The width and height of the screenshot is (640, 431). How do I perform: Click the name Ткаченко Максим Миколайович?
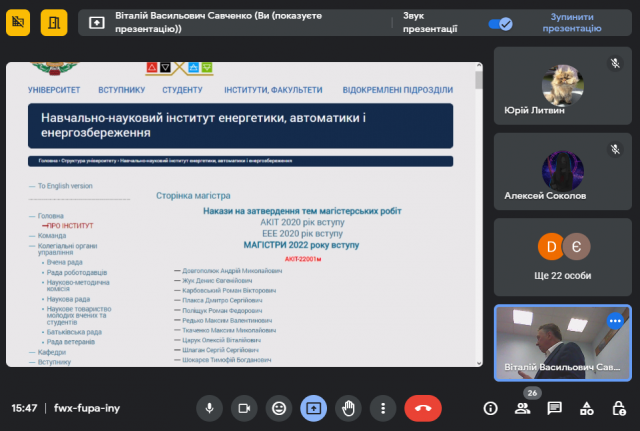click(x=229, y=330)
